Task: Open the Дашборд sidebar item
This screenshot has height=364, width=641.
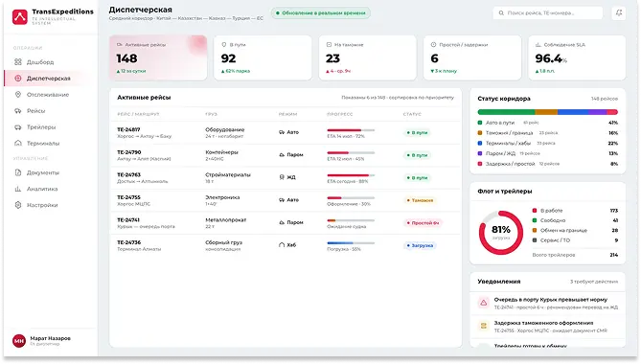Action: [50, 62]
